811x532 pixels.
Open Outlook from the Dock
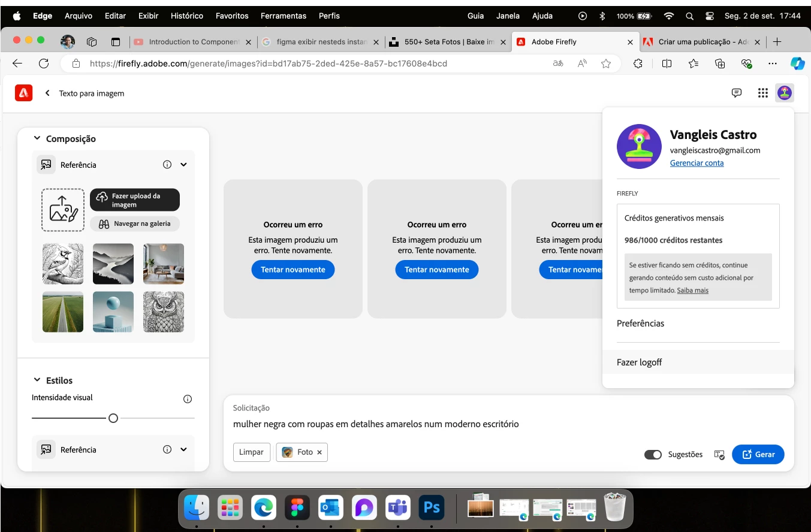[330, 507]
